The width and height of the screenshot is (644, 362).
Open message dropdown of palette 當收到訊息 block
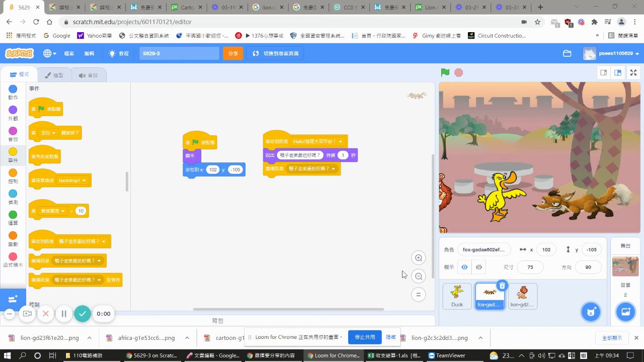[83, 241]
